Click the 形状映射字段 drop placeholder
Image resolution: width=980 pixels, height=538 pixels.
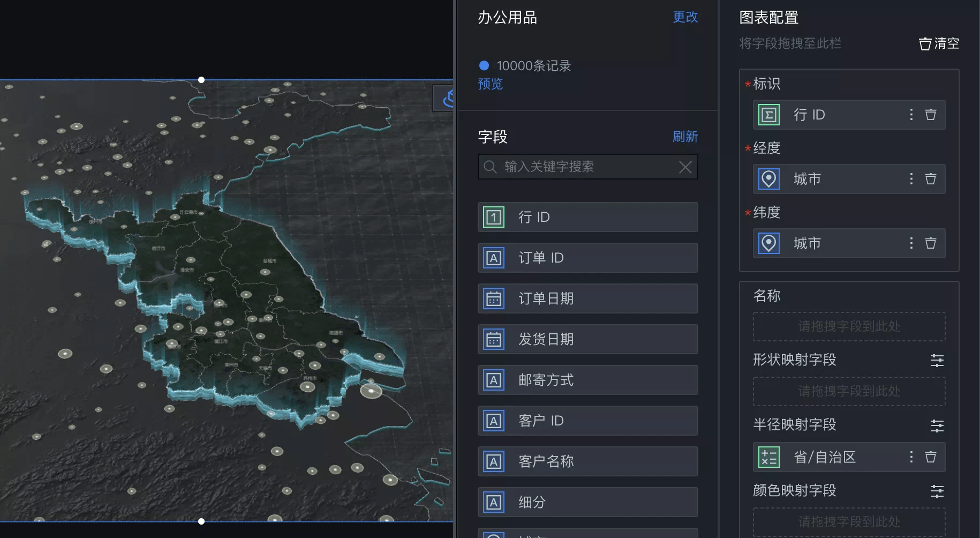point(849,391)
